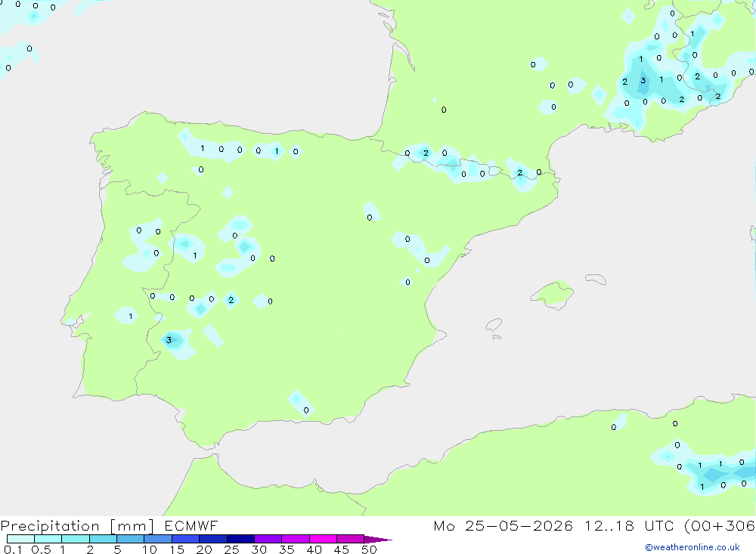Screen dimensions: 756x554
Task: Click the 0.1 to 0.5 mm legend swatch
Action: coord(20,539)
